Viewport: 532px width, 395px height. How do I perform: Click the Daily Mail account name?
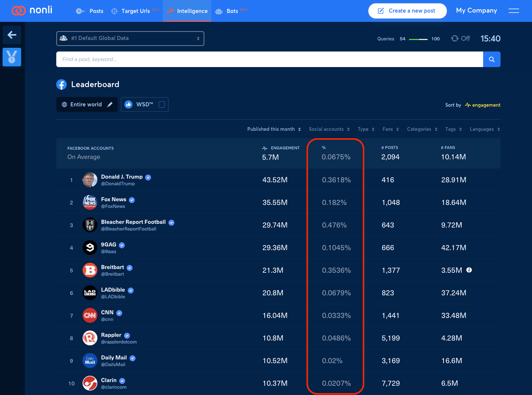pyautogui.click(x=114, y=358)
